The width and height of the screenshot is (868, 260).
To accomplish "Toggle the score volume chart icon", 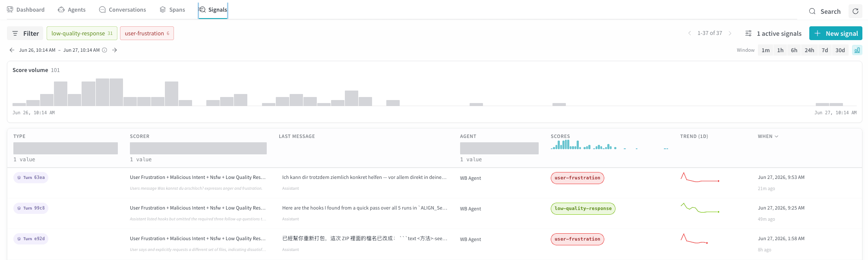I will coord(857,50).
